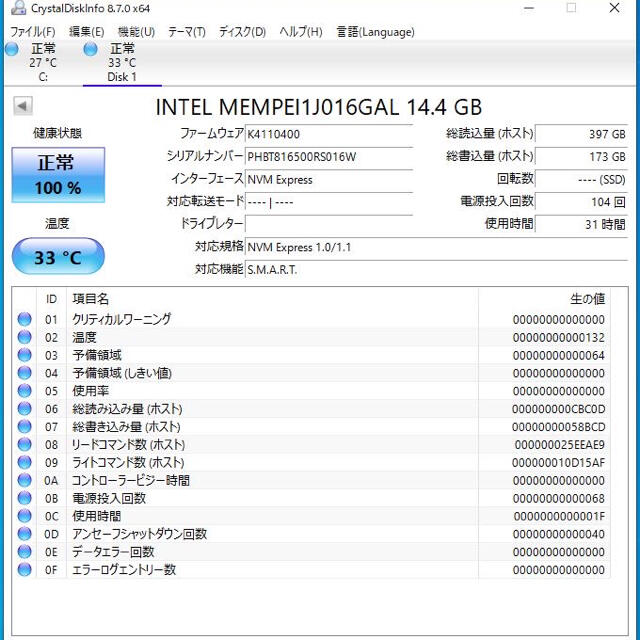The image size is (640, 640).
Task: Click raw value 000000000001F
Action: tap(559, 516)
